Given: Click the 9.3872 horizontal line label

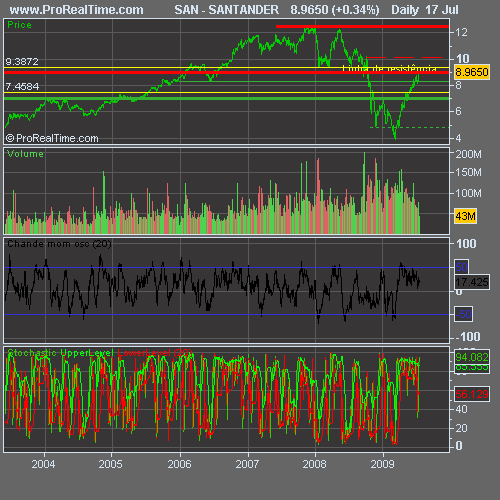Looking at the screenshot, I should pyautogui.click(x=22, y=61).
